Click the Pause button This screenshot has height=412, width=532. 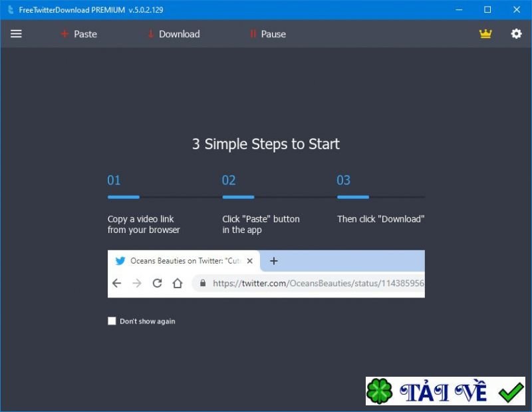pyautogui.click(x=268, y=34)
